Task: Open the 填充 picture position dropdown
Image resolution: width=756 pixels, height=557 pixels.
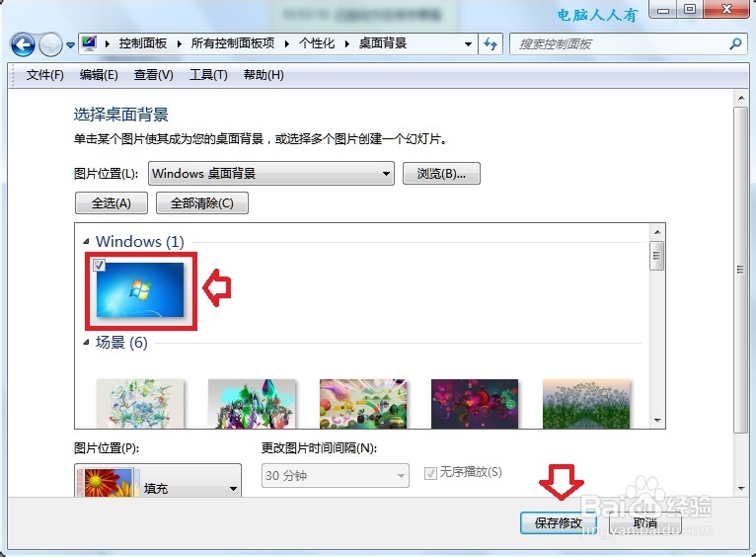Action: (x=158, y=481)
